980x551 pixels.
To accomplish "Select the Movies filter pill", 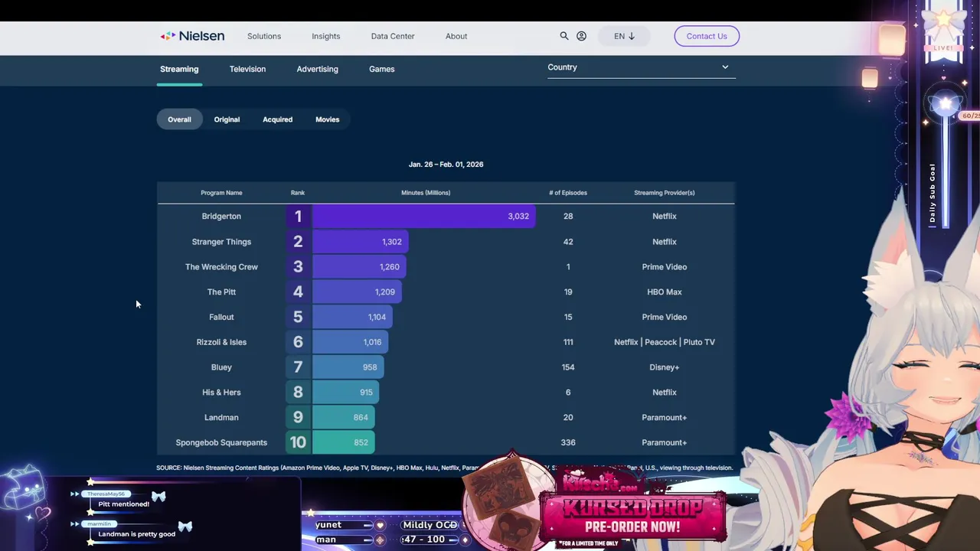I will (x=327, y=119).
